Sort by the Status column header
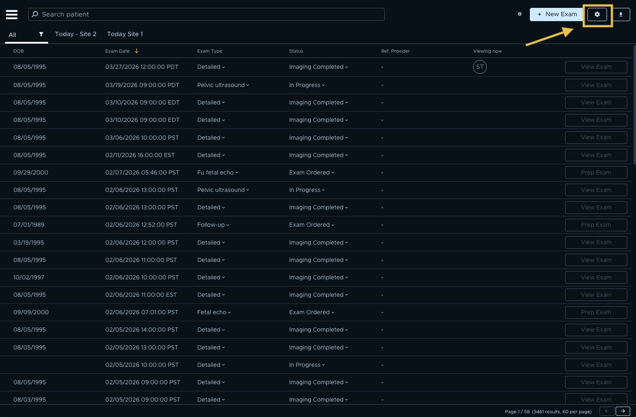This screenshot has height=417, width=636. (296, 51)
